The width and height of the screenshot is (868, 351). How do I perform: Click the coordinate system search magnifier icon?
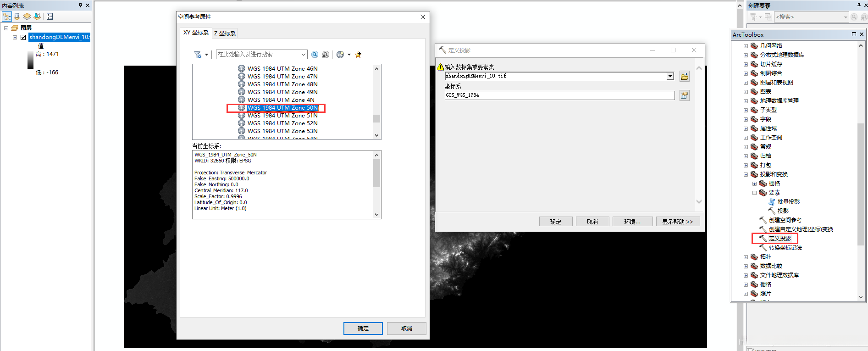315,55
